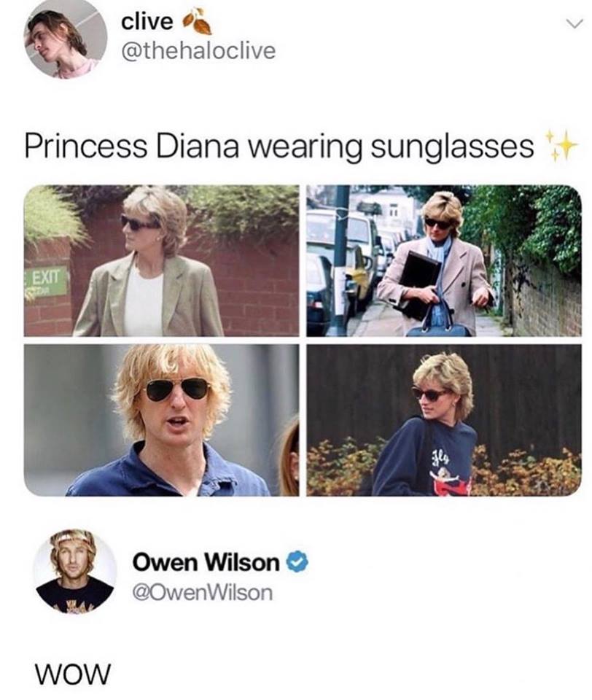Select the wow reply text

tap(72, 673)
